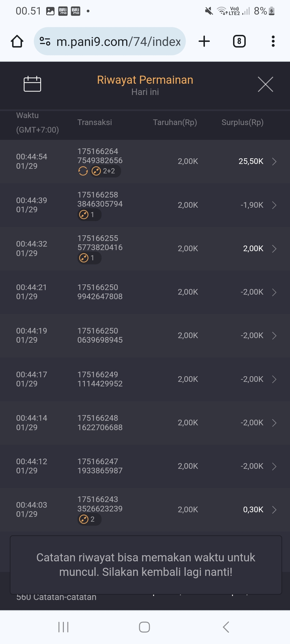Open a new browser tab
Viewport: 290px width, 644px height.
204,41
